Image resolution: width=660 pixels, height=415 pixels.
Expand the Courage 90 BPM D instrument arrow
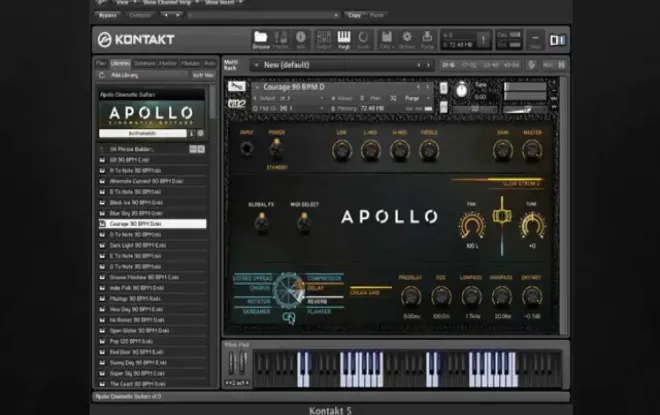[257, 87]
